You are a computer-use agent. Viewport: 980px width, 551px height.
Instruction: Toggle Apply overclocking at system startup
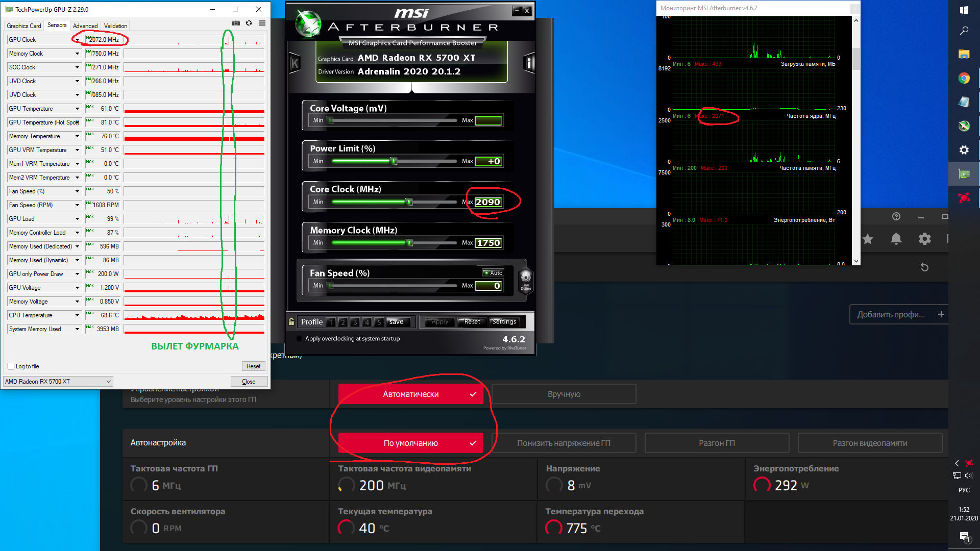[299, 338]
